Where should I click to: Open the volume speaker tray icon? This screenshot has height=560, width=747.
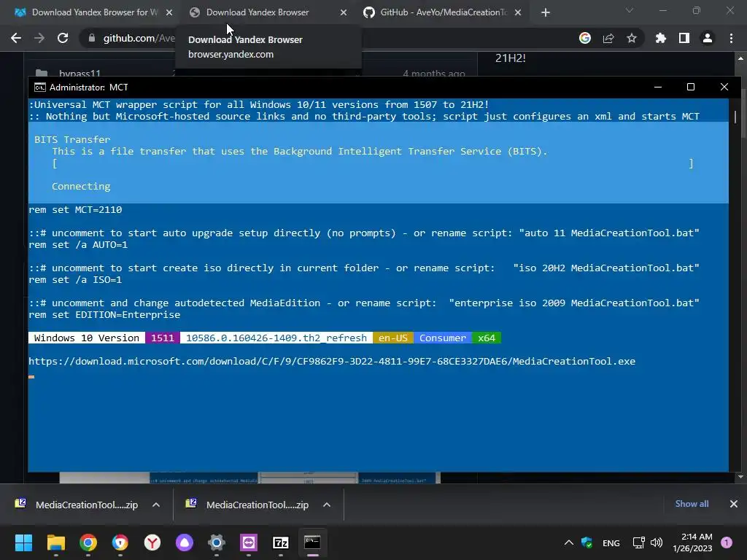pos(657,542)
